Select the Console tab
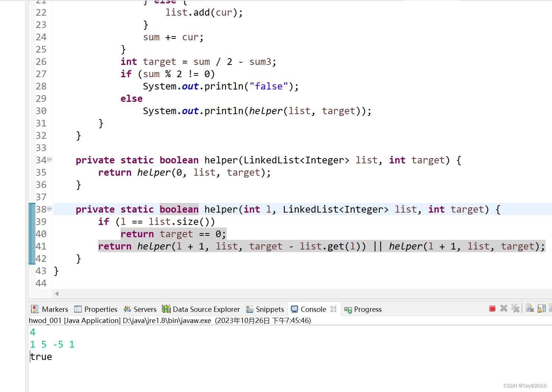The height and width of the screenshot is (392, 552). (313, 309)
